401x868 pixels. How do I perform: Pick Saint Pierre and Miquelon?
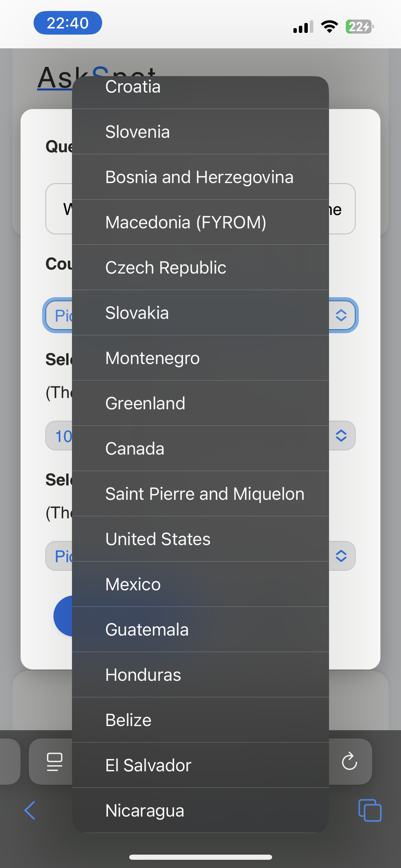tap(200, 494)
